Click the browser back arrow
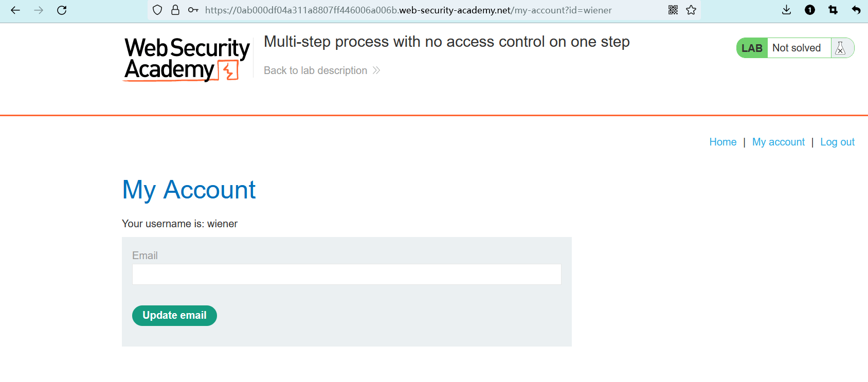Screen dimensions: 868x382 15,10
